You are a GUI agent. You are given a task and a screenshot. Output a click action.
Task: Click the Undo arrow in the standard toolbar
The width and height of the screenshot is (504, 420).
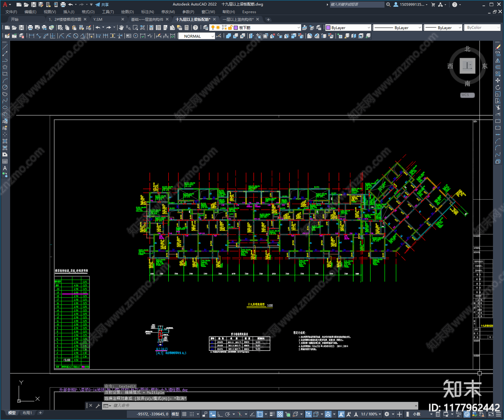98,28
